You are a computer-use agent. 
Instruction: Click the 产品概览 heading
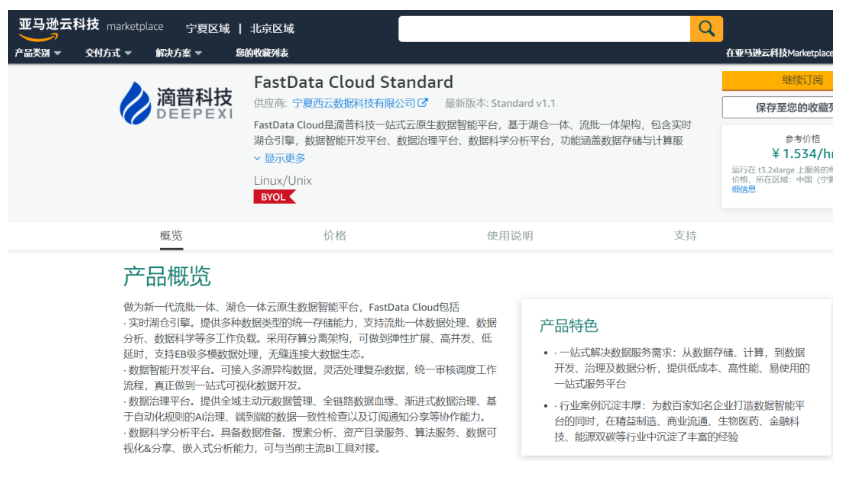pyautogui.click(x=167, y=277)
